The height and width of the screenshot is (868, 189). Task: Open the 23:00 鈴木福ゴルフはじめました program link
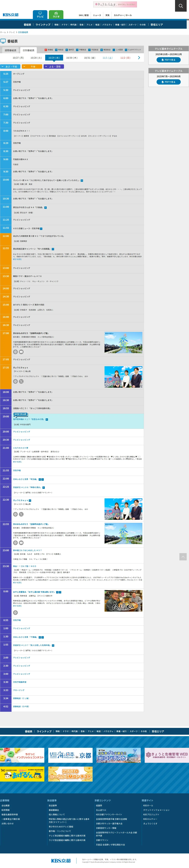27,550
